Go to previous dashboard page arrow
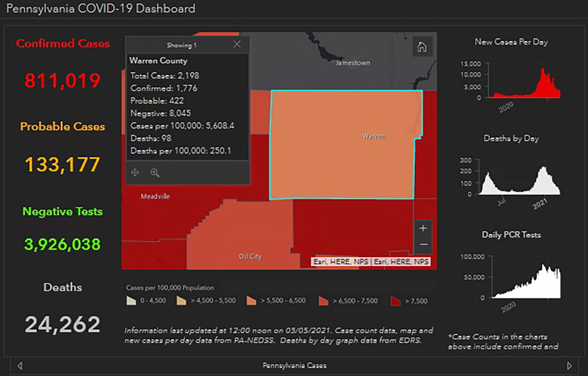The width and height of the screenshot is (588, 376). pos(20,366)
